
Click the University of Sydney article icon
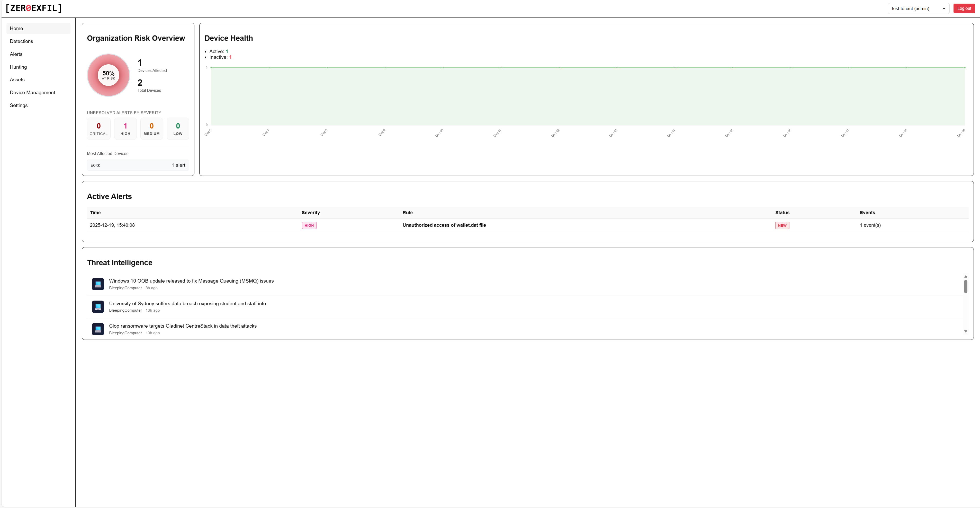coord(98,306)
